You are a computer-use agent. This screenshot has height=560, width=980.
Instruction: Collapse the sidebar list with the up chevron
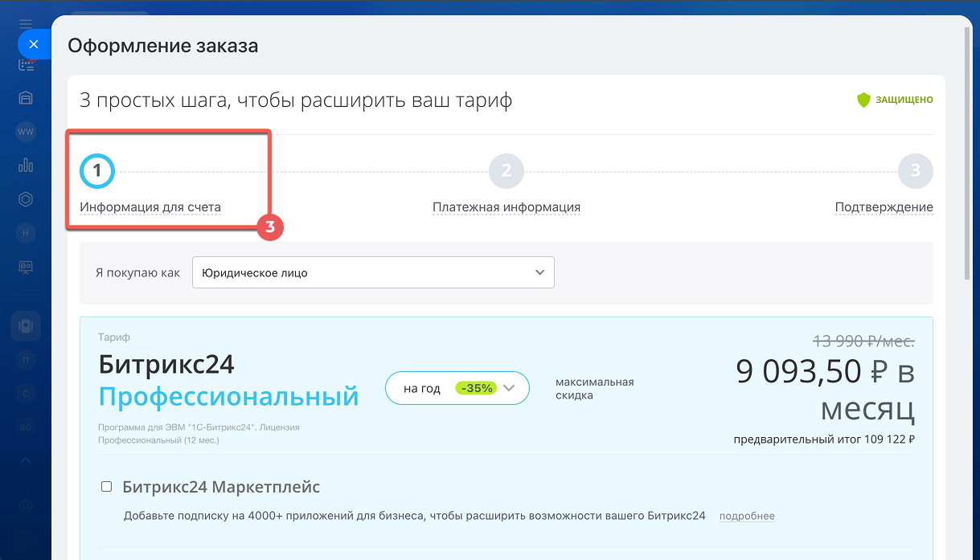[26, 461]
